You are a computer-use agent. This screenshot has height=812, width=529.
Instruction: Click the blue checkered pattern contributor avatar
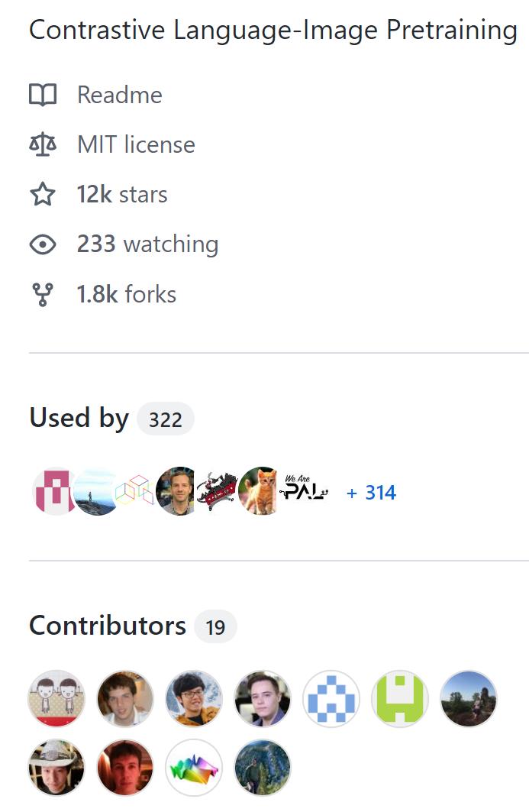331,698
